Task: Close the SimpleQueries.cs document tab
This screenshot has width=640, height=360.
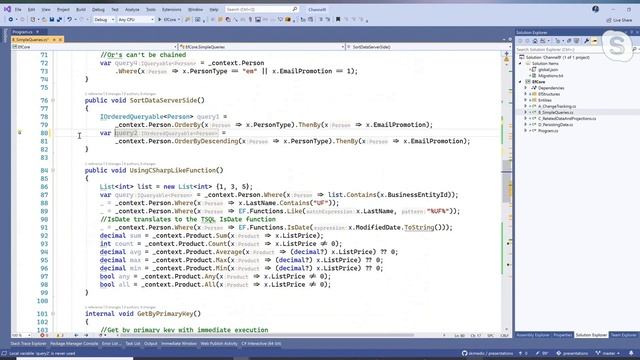Action: pyautogui.click(x=61, y=40)
